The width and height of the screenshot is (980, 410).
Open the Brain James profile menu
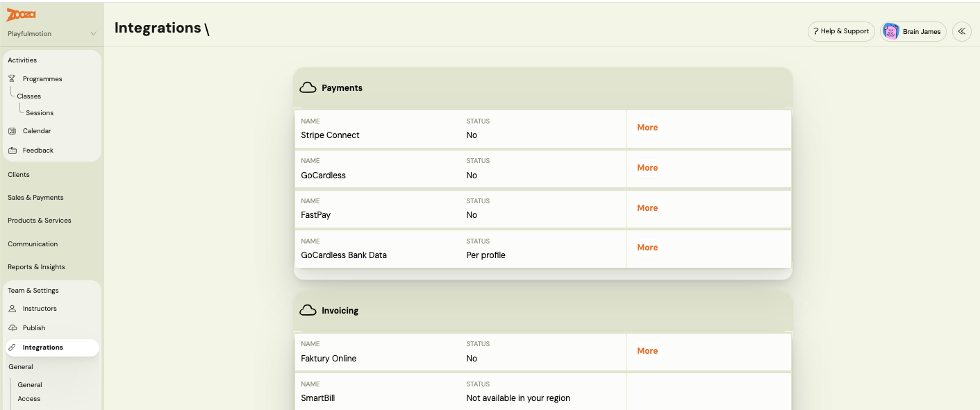(x=913, y=31)
